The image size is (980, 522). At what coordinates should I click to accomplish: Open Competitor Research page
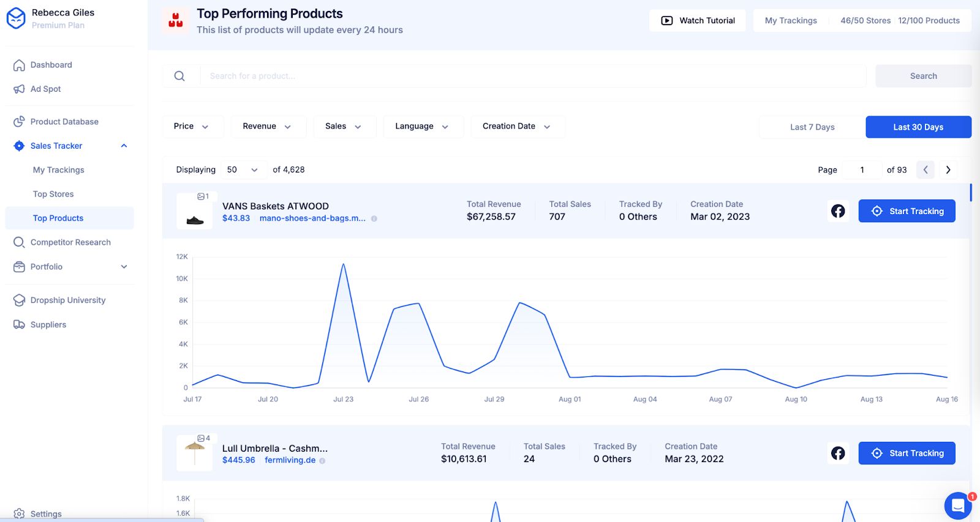click(x=70, y=242)
